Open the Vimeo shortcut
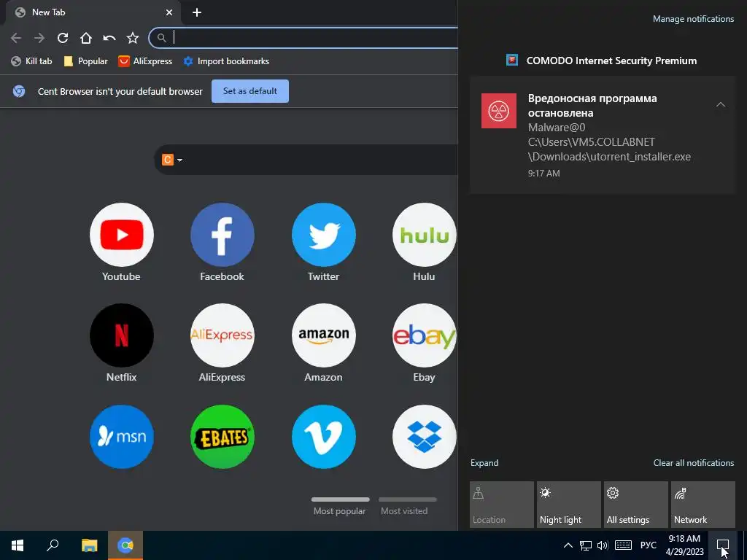The width and height of the screenshot is (747, 560). click(323, 437)
